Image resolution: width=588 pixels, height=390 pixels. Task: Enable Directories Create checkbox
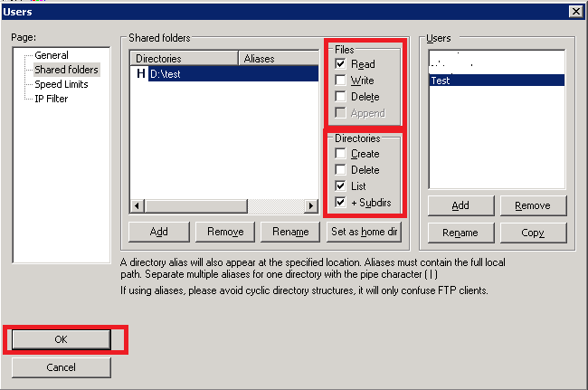point(340,153)
